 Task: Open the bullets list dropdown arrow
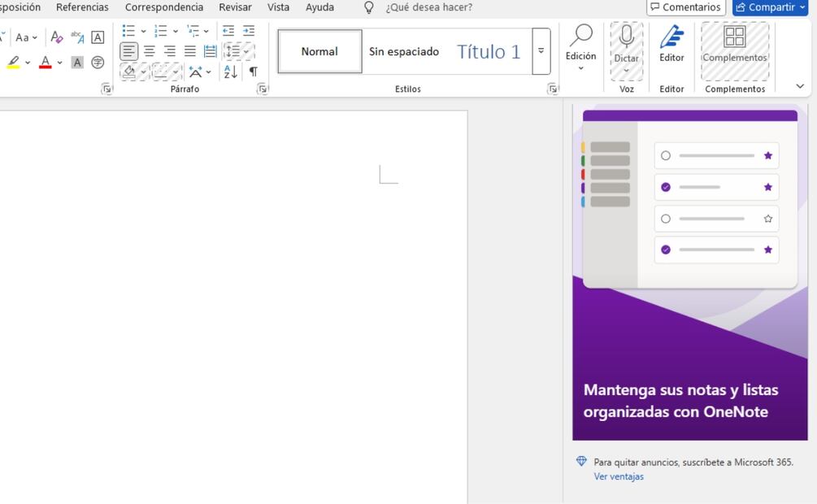tap(144, 32)
